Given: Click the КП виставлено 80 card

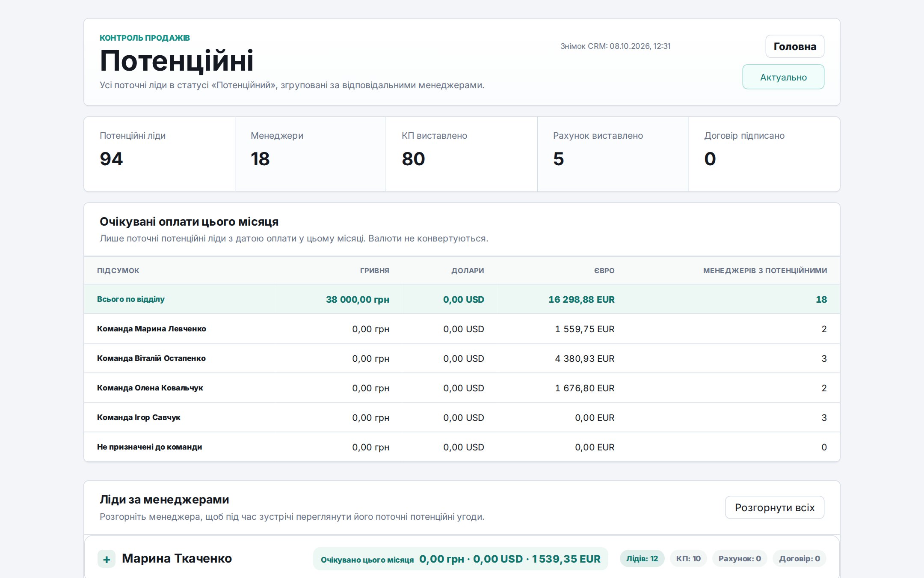Looking at the screenshot, I should 462,154.
